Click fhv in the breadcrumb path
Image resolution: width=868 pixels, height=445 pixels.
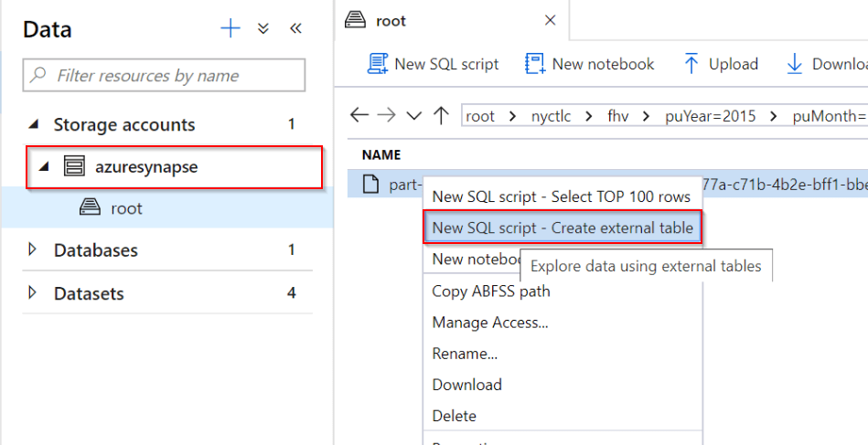point(617,116)
